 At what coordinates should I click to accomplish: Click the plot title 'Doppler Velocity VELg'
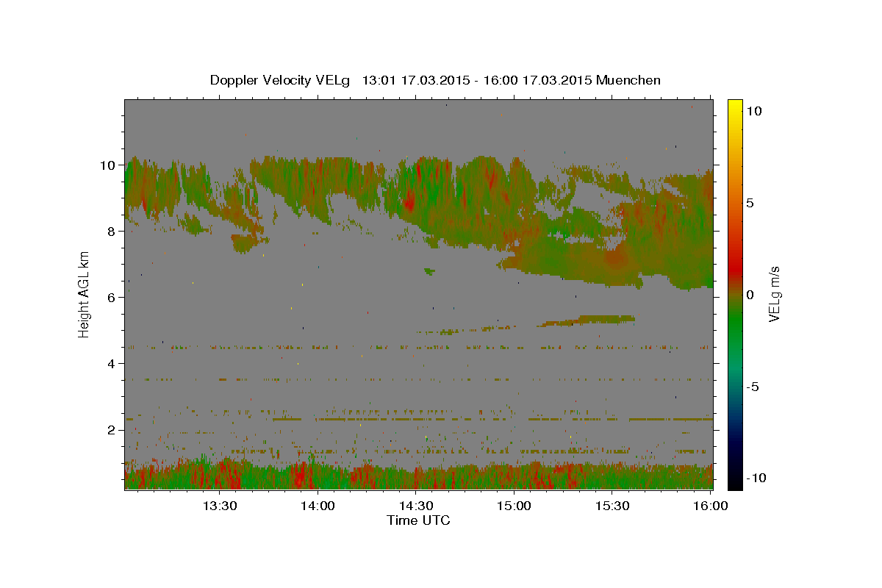(x=280, y=80)
